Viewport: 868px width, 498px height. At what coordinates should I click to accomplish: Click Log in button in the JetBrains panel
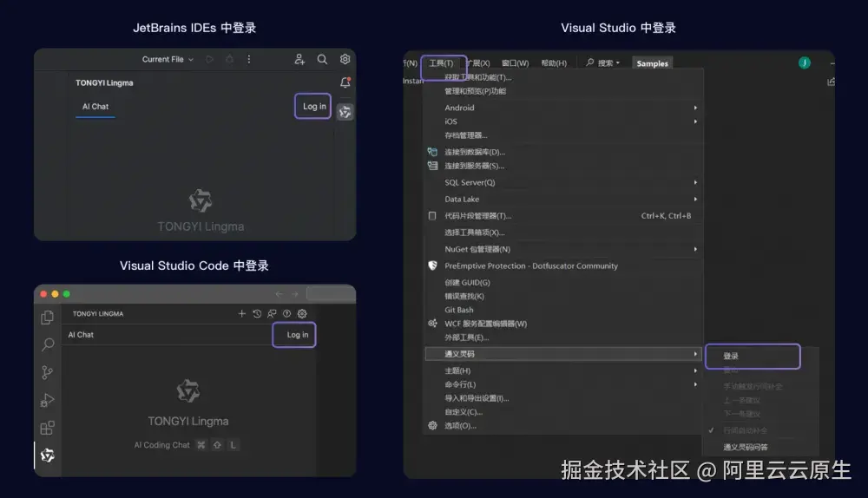(314, 106)
